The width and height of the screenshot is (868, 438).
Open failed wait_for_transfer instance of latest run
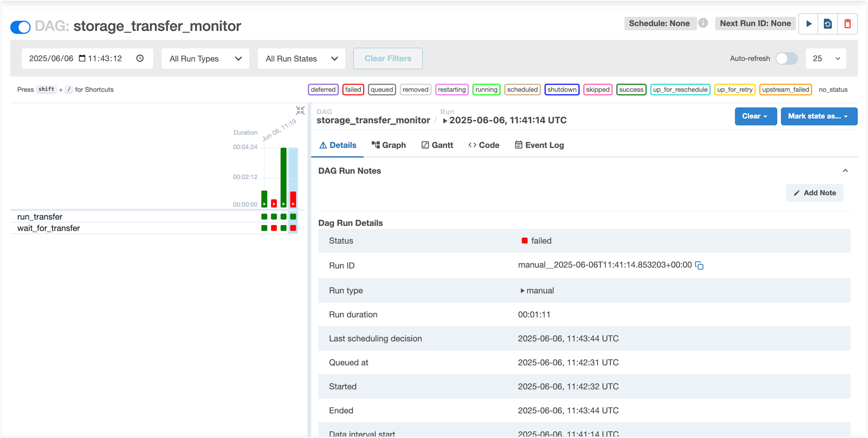293,228
